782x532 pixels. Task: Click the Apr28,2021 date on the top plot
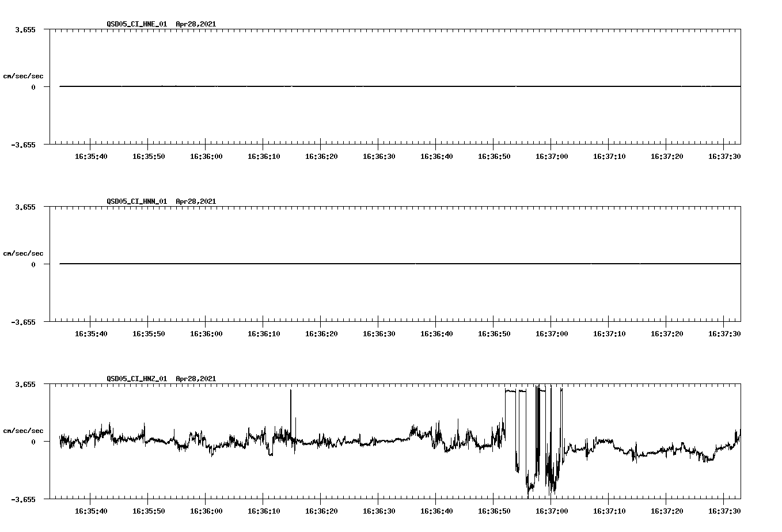tap(195, 24)
